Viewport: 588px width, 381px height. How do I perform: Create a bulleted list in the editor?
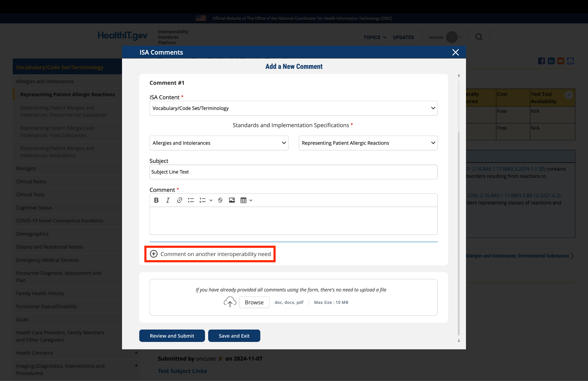click(191, 200)
